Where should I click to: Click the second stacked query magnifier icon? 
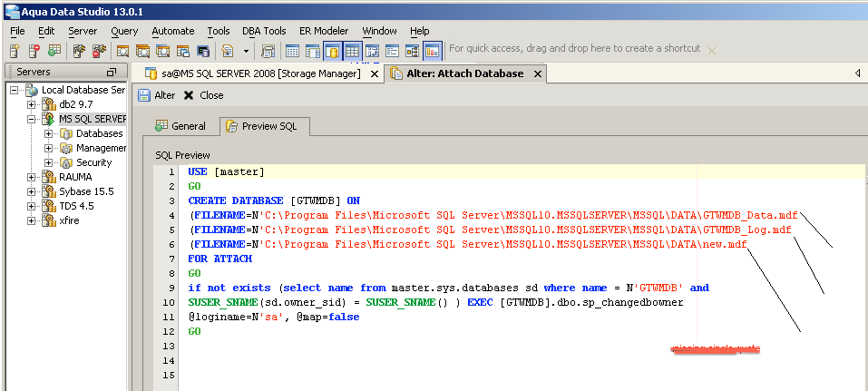[x=142, y=51]
